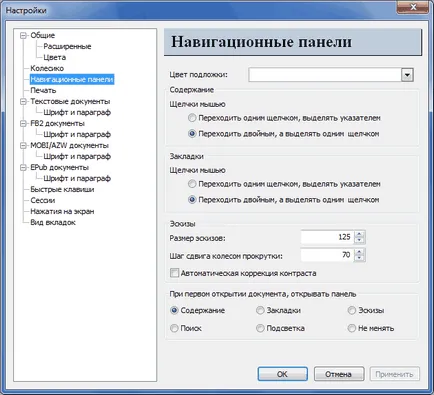
Task: Decrease Шаг сдвига колесом прокрутки value
Action: coord(359,258)
